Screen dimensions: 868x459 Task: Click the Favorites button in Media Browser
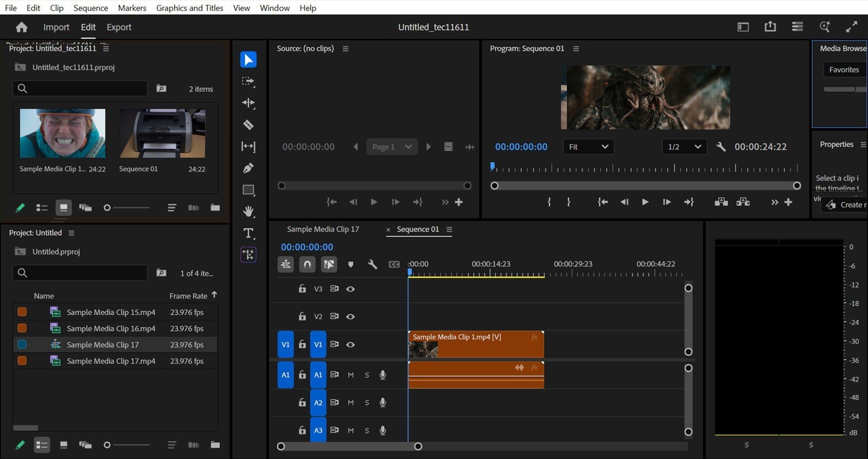[844, 69]
